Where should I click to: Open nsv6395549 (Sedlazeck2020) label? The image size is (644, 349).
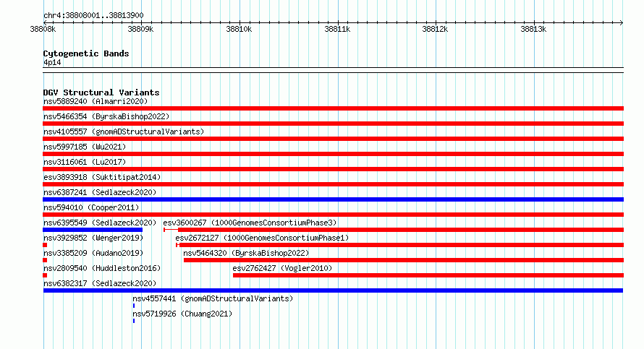tap(100, 223)
